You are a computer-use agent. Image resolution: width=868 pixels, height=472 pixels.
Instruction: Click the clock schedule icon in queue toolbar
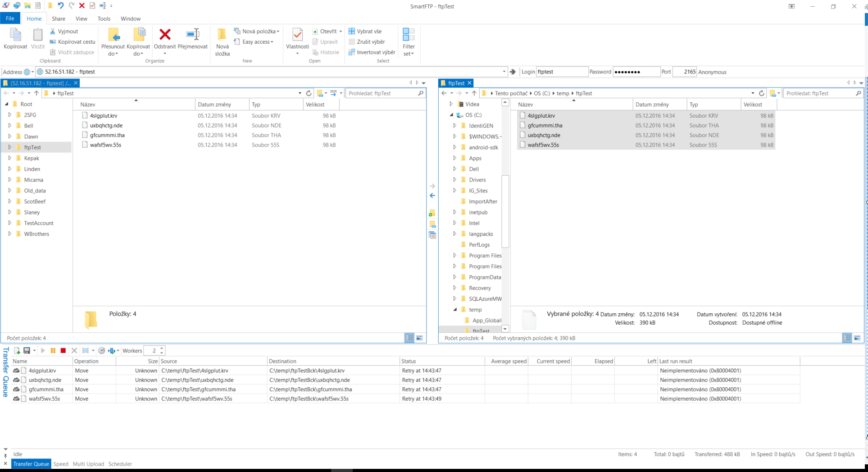click(x=102, y=351)
